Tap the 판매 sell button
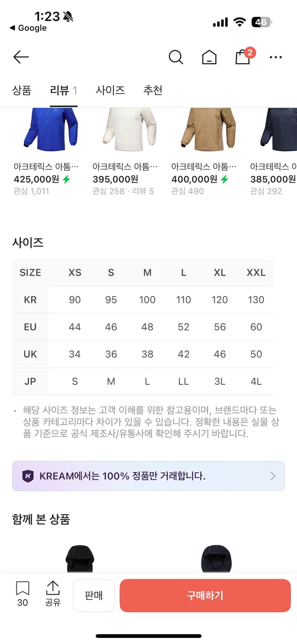Viewport: 297px width, 644px height. point(94,595)
